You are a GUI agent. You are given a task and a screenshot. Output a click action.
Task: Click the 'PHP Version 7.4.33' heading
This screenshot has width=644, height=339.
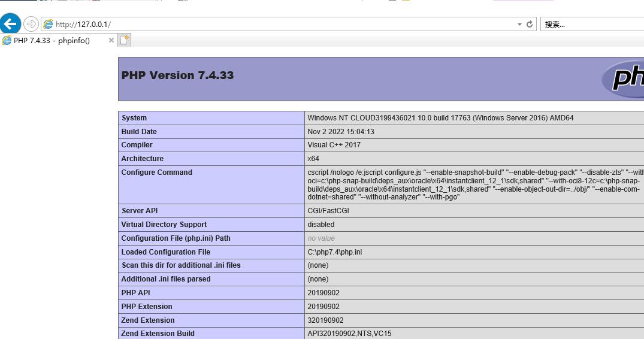[x=177, y=75]
